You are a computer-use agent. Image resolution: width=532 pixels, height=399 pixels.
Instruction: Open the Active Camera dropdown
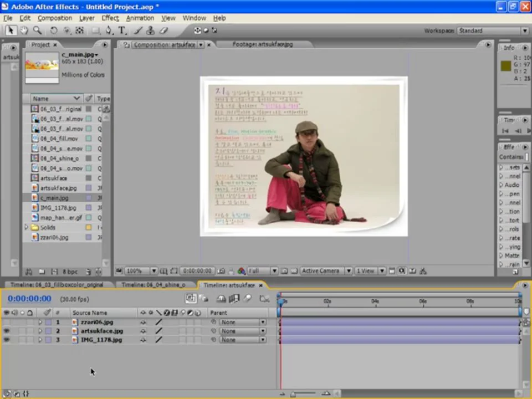coord(326,271)
